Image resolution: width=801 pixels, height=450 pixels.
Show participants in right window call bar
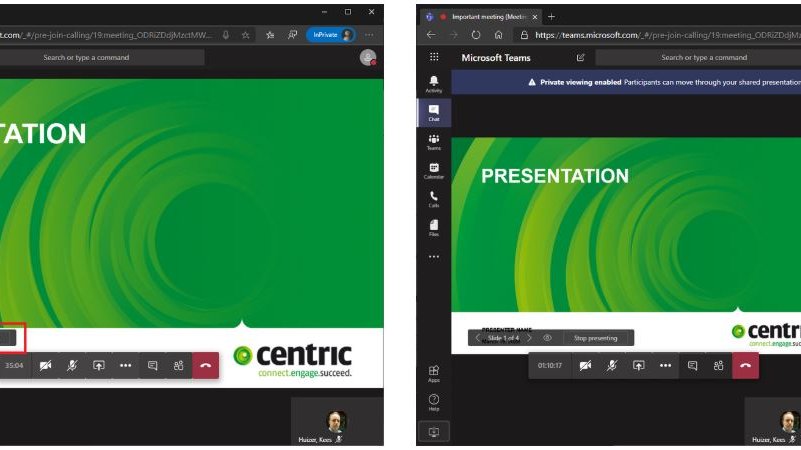(719, 365)
